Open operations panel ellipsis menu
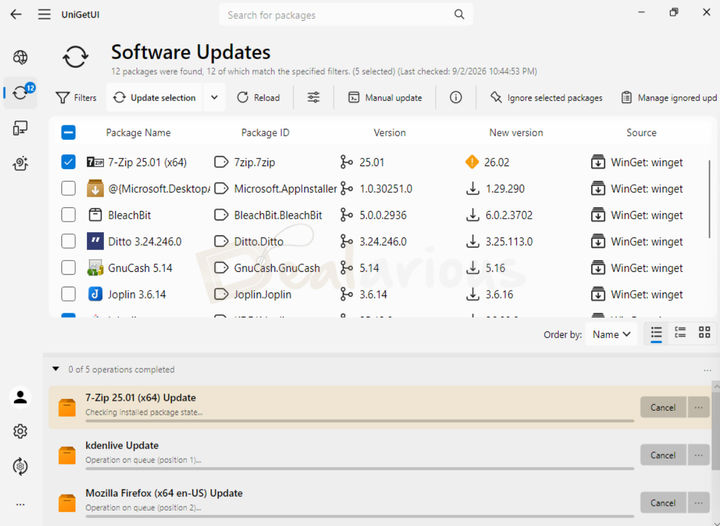This screenshot has height=526, width=720. click(707, 370)
